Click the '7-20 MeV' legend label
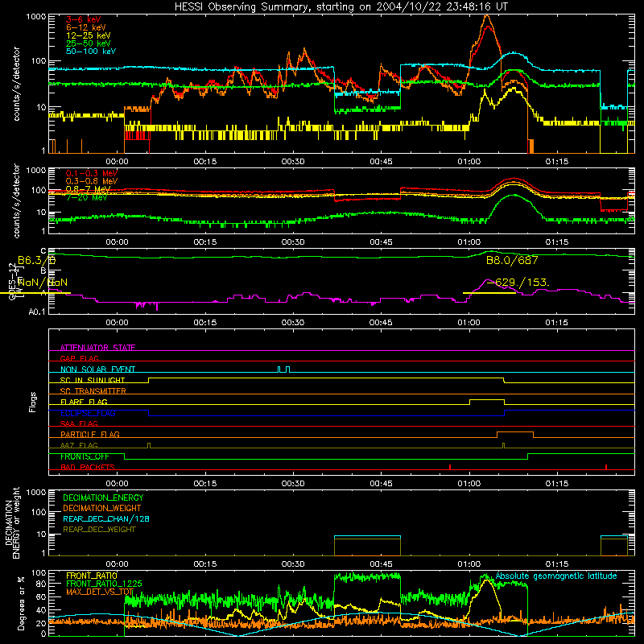 pyautogui.click(x=86, y=197)
